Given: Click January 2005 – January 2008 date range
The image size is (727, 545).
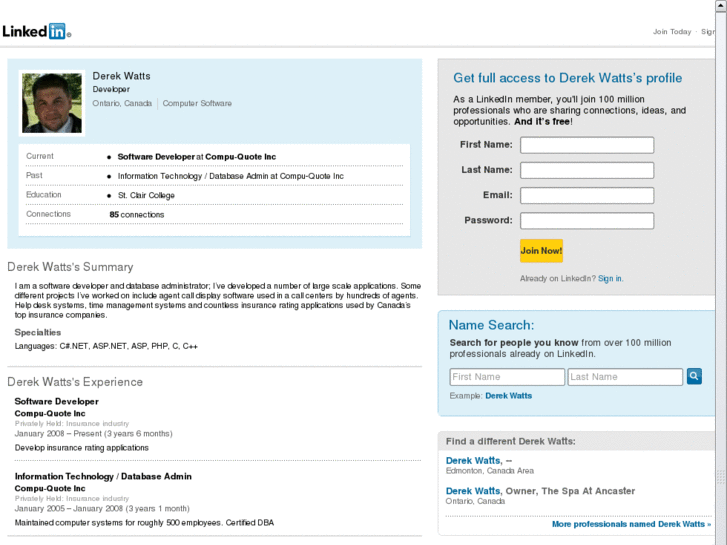Looking at the screenshot, I should tap(102, 509).
